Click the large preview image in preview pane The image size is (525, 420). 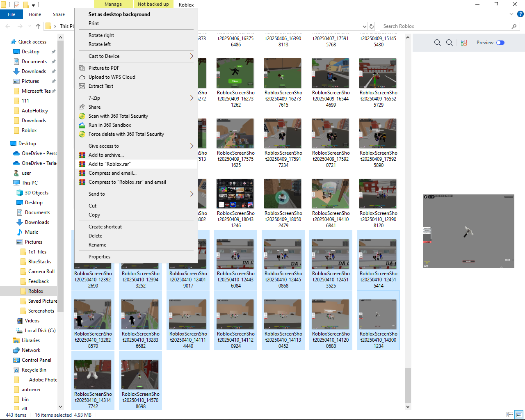click(468, 231)
